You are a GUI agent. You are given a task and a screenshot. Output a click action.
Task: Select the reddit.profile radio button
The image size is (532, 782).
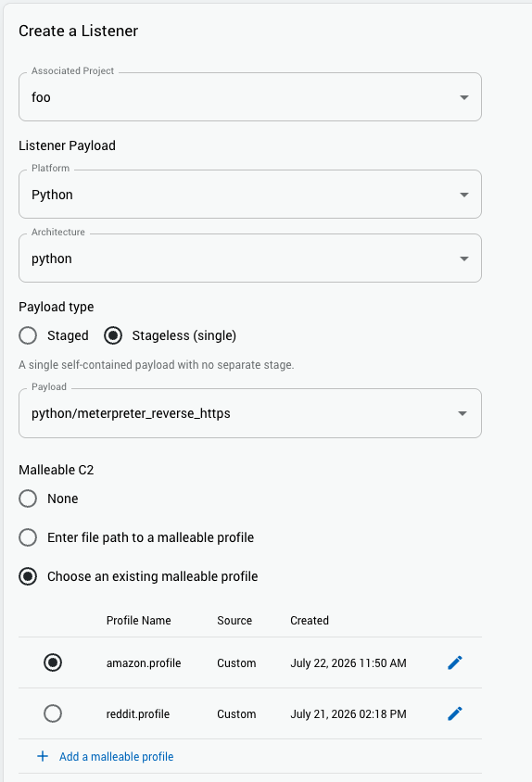[x=53, y=713]
